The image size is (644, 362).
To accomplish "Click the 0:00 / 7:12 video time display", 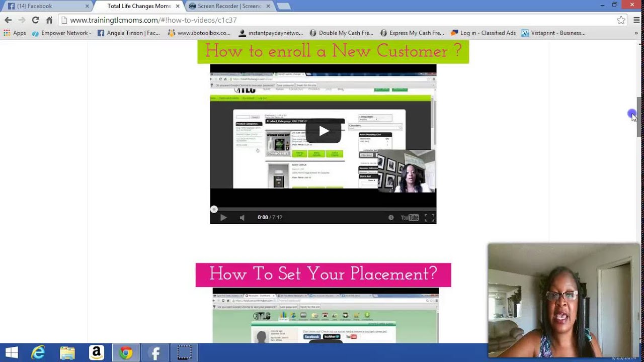I will pos(270,217).
